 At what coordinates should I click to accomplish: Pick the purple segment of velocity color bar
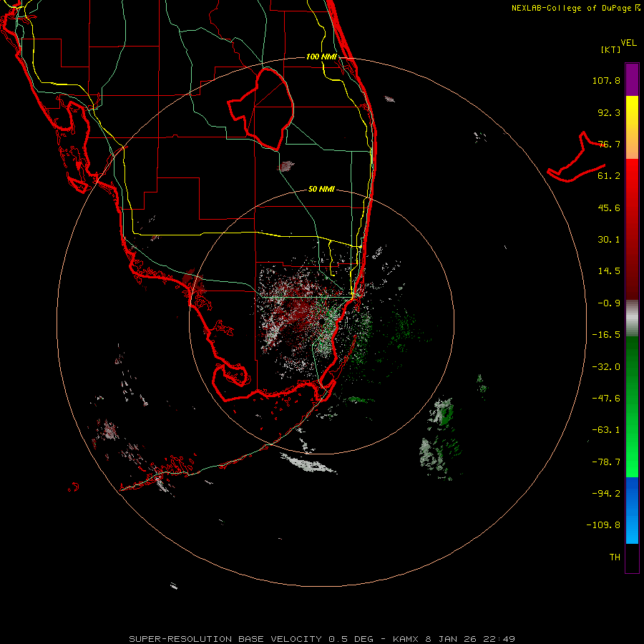pyautogui.click(x=632, y=79)
